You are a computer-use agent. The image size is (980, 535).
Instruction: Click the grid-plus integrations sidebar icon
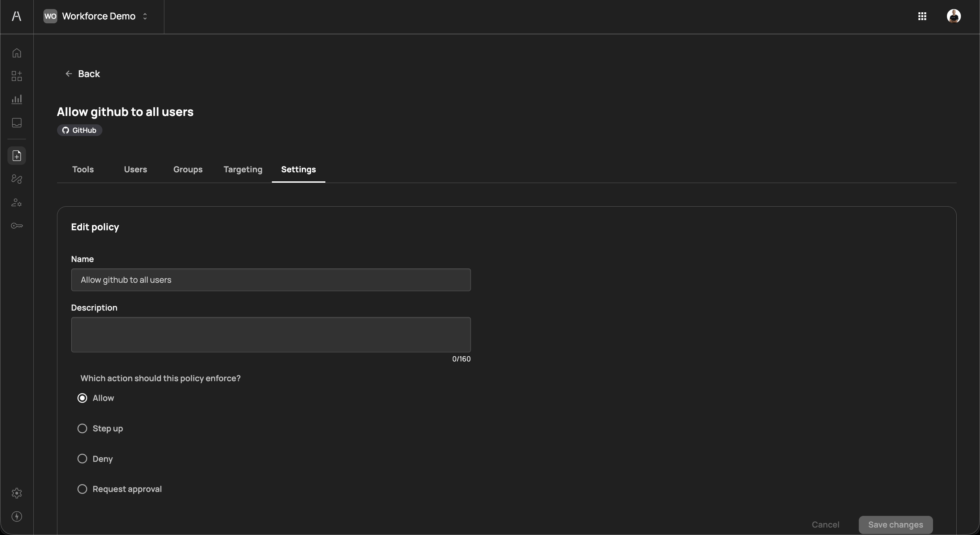point(17,76)
